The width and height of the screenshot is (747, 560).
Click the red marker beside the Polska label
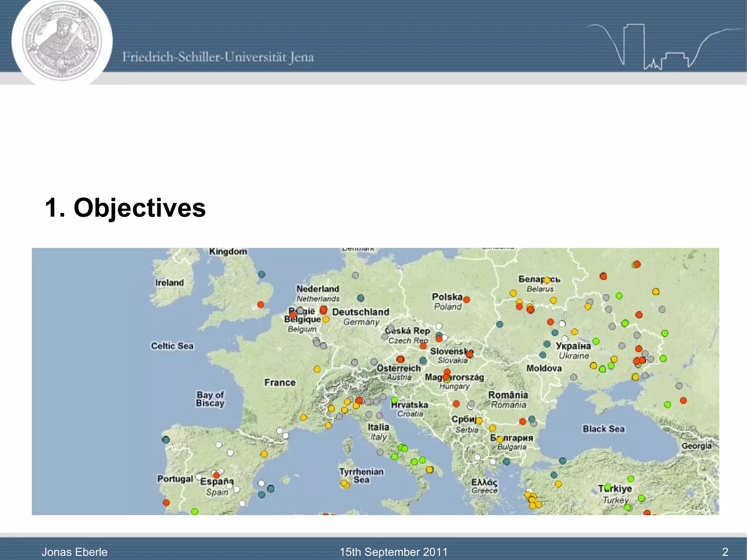[x=466, y=300]
